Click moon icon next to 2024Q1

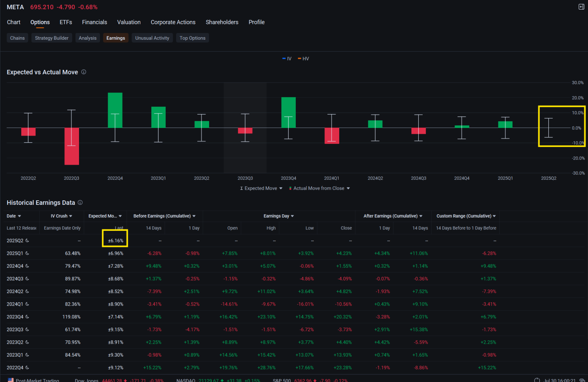(x=27, y=304)
